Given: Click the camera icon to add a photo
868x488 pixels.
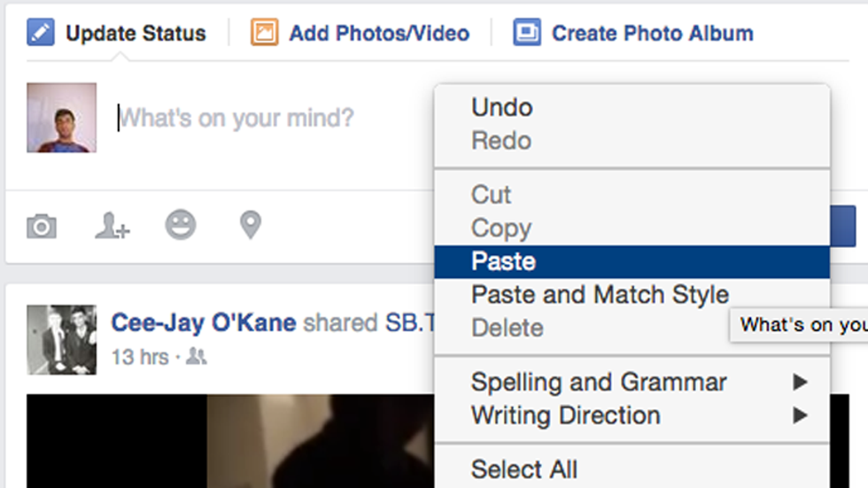Looking at the screenshot, I should coord(42,227).
